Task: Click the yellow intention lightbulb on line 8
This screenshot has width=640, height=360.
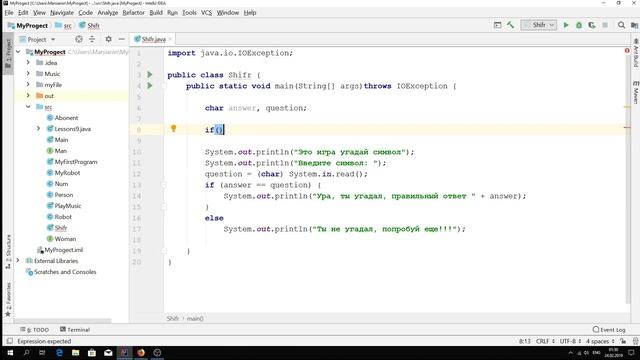Action: 173,129
